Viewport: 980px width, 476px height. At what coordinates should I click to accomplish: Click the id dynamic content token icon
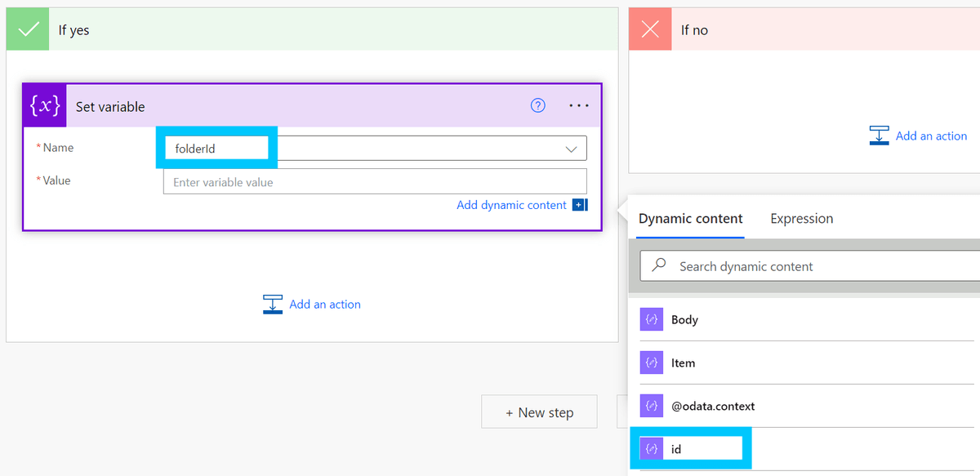coord(651,448)
